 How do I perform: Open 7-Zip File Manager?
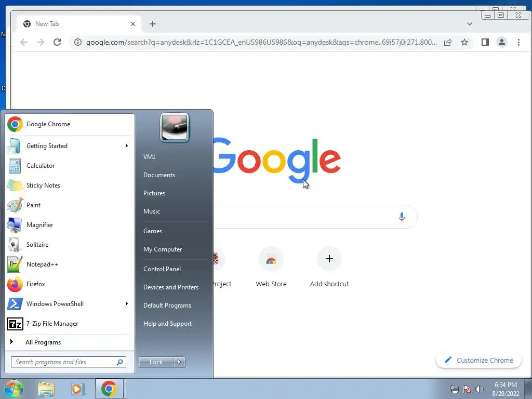[70, 324]
